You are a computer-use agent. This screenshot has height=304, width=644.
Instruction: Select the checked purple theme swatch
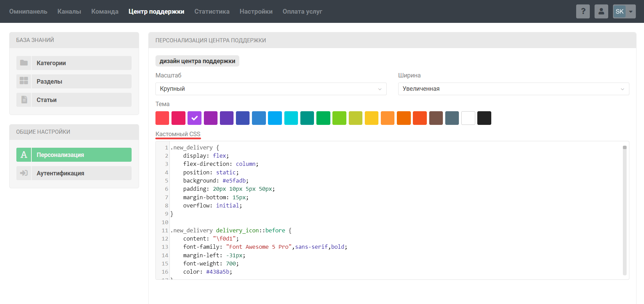[194, 118]
